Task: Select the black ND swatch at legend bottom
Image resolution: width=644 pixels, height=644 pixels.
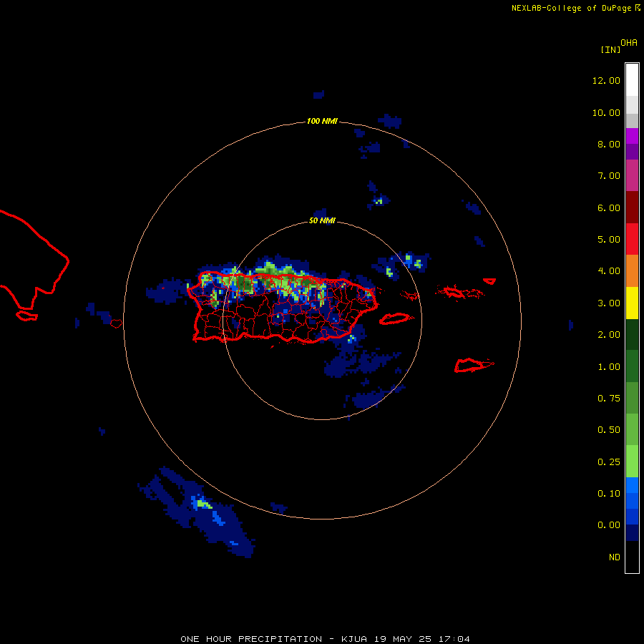Action: click(x=632, y=557)
